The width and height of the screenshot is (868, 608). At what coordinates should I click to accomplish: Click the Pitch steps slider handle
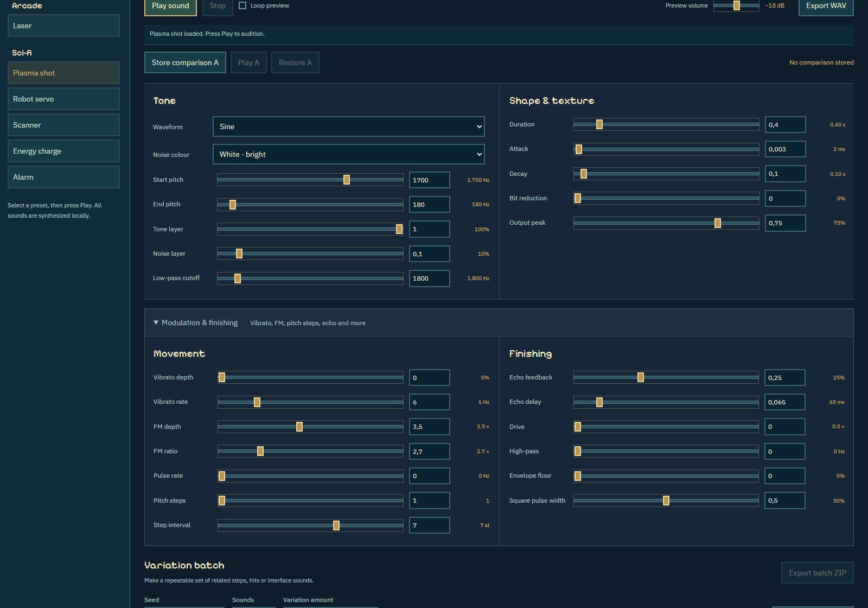[222, 501]
